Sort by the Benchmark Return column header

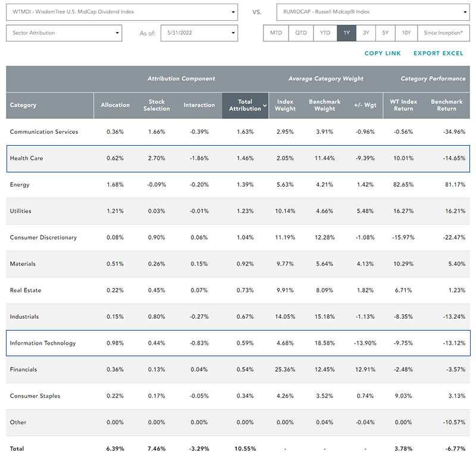coord(447,105)
